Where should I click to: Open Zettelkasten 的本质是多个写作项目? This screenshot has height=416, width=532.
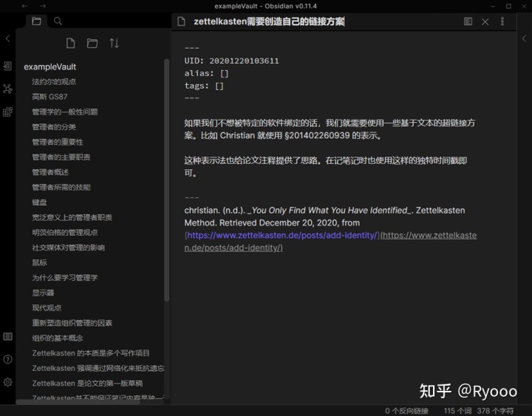point(91,353)
